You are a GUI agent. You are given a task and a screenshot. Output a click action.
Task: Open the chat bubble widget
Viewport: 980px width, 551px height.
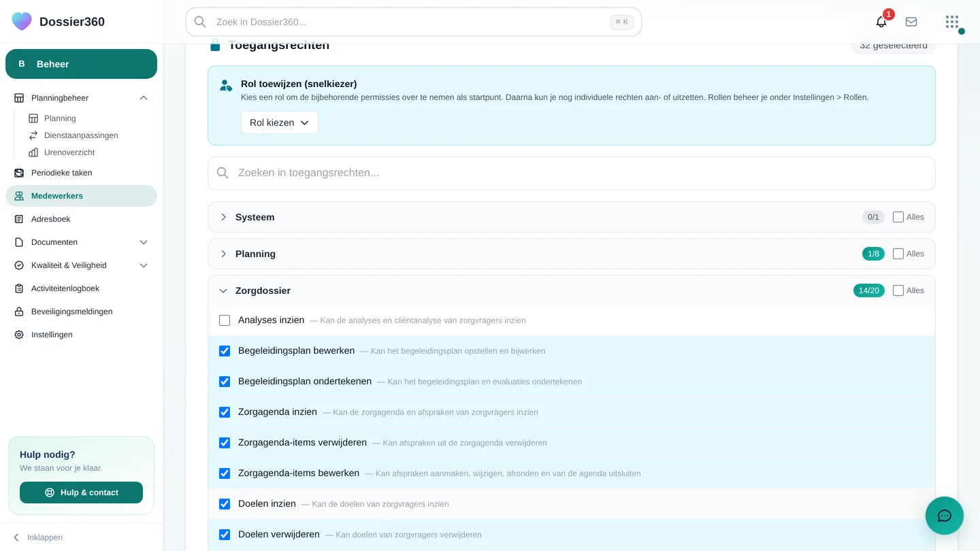coord(945,516)
